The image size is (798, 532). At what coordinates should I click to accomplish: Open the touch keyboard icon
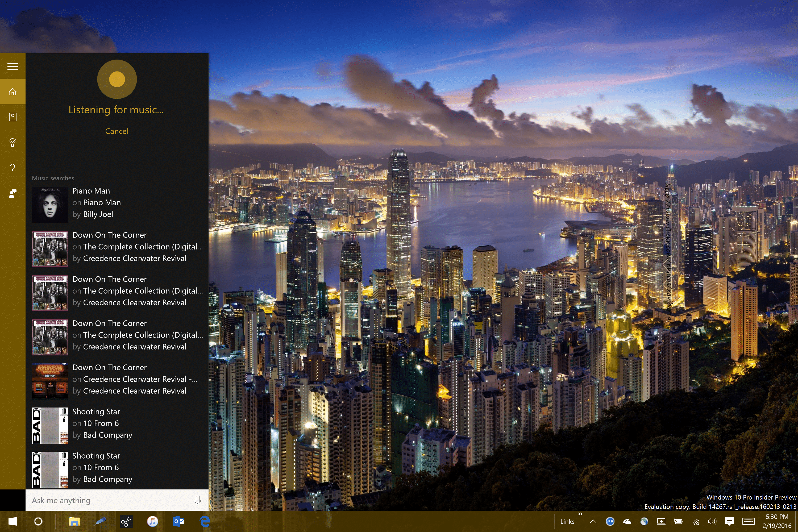pyautogui.click(x=749, y=521)
